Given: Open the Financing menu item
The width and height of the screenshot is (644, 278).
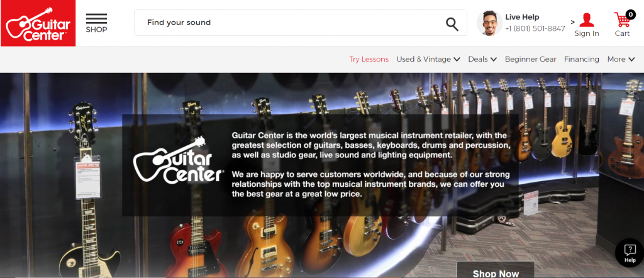Looking at the screenshot, I should tap(582, 59).
